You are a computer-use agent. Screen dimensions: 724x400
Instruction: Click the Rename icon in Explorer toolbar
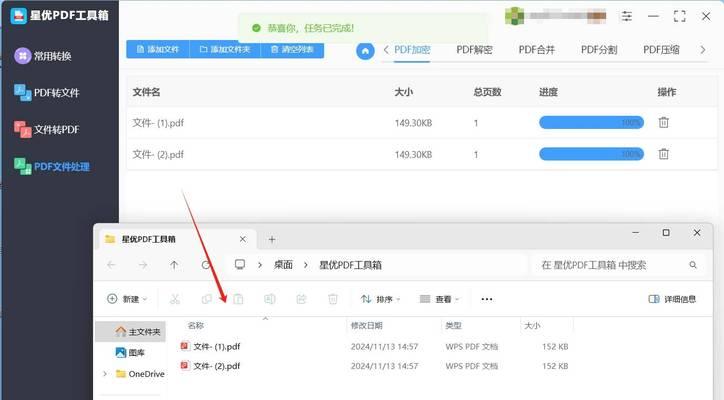(x=270, y=299)
